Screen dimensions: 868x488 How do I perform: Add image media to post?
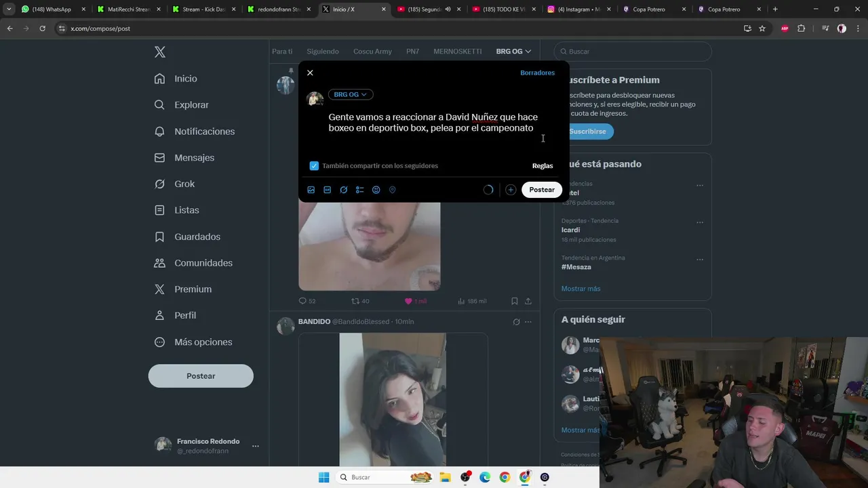[311, 190]
